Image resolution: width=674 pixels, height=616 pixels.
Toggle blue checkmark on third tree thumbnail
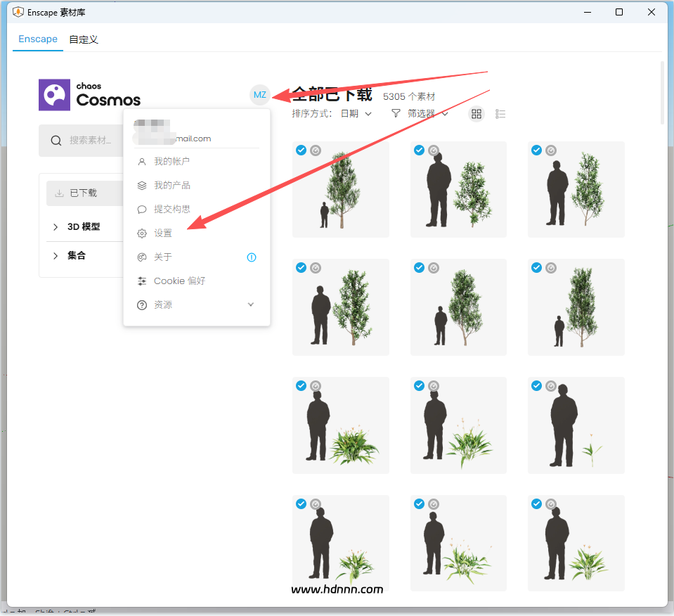pyautogui.click(x=536, y=150)
